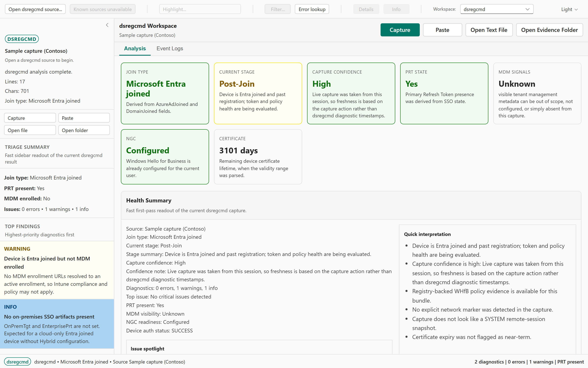Click 'MDM visibility: Unknown' line
The width and height of the screenshot is (588, 368).
(x=155, y=314)
